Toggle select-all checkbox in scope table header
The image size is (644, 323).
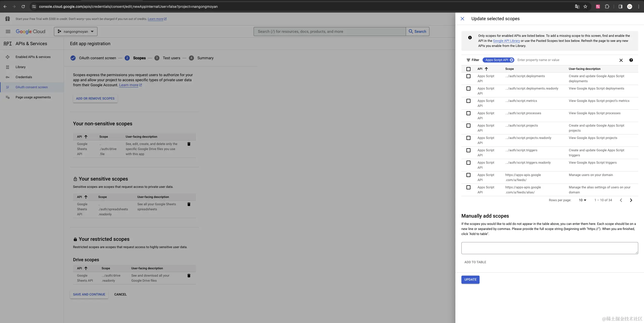tap(468, 69)
